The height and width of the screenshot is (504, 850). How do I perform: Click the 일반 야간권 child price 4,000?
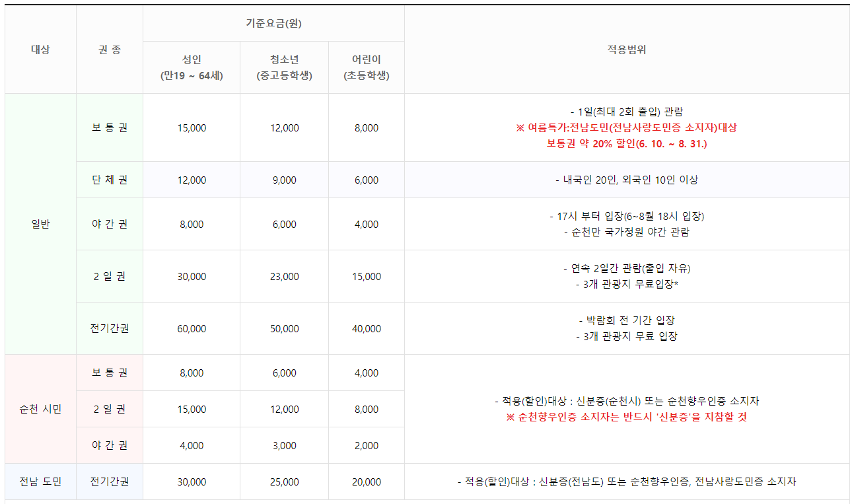367,224
